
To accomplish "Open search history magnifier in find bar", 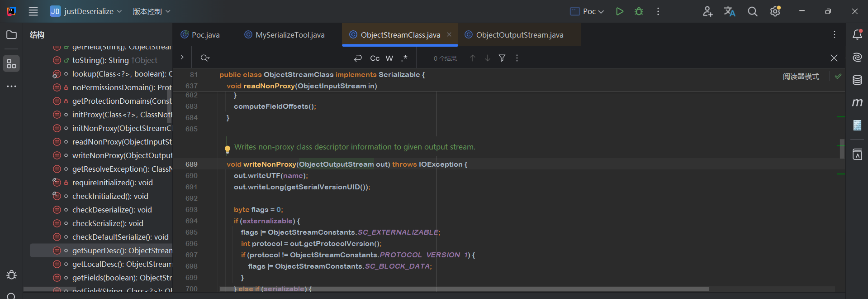I will [x=205, y=58].
